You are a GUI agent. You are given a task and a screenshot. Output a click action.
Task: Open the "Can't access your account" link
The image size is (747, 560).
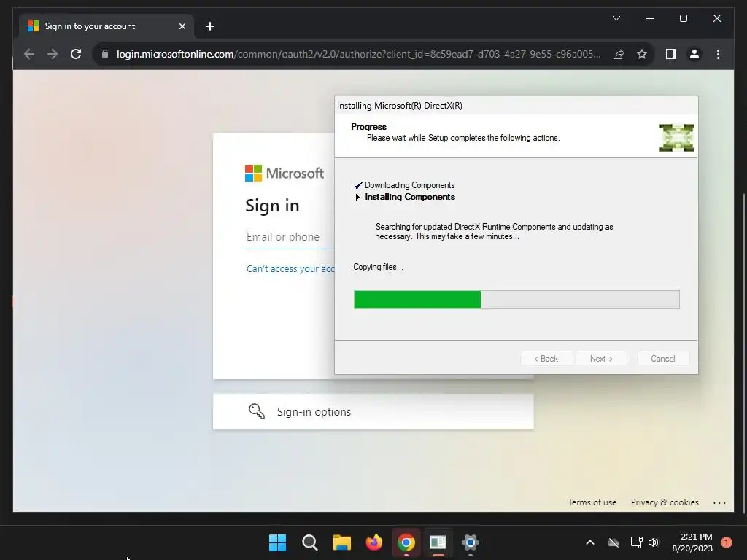(x=290, y=269)
